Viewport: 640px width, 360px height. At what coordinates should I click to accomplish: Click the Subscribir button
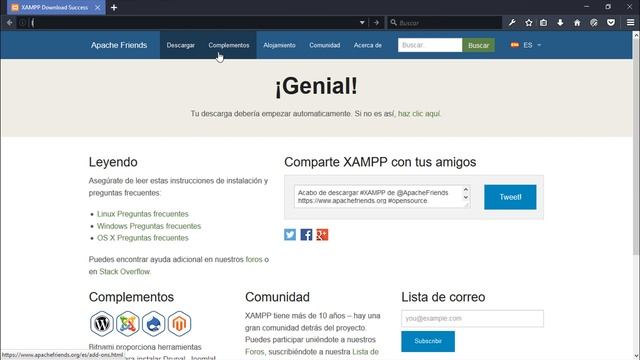point(428,341)
